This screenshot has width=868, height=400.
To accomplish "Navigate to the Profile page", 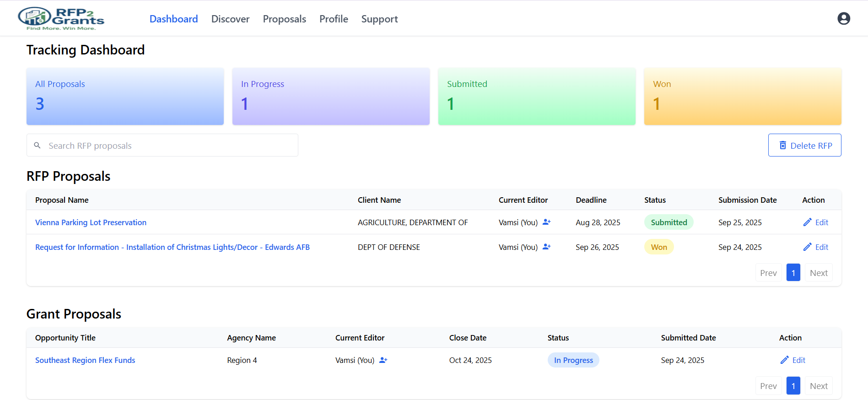I will click(x=334, y=19).
